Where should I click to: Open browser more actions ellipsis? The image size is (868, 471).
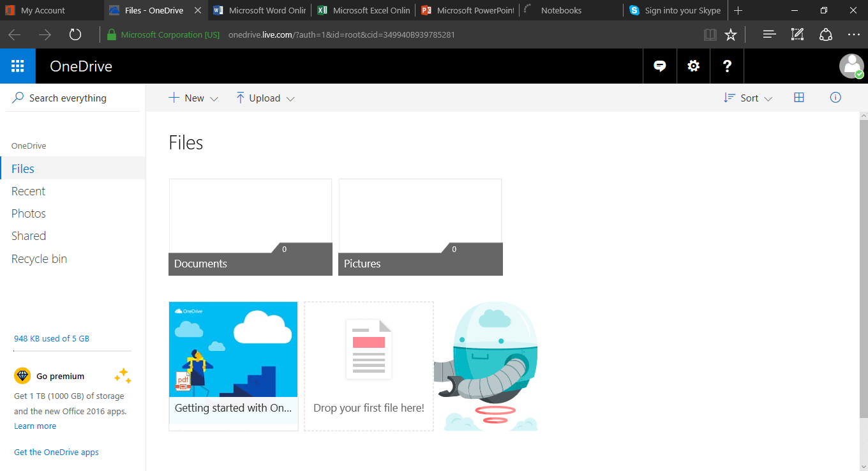(x=854, y=34)
